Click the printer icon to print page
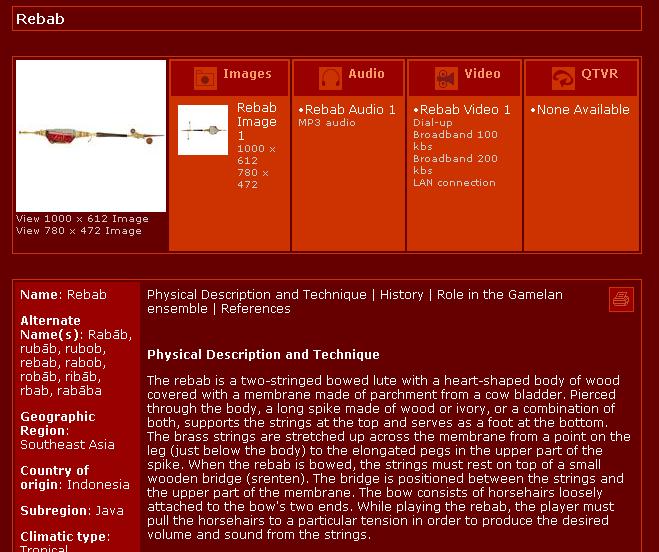The image size is (659, 552). click(x=621, y=299)
